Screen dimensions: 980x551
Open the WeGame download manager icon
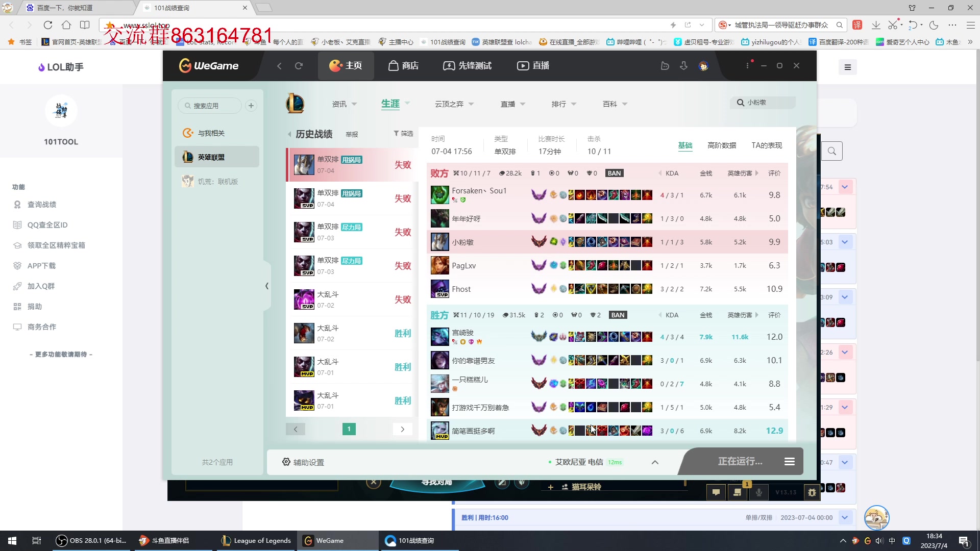684,65
